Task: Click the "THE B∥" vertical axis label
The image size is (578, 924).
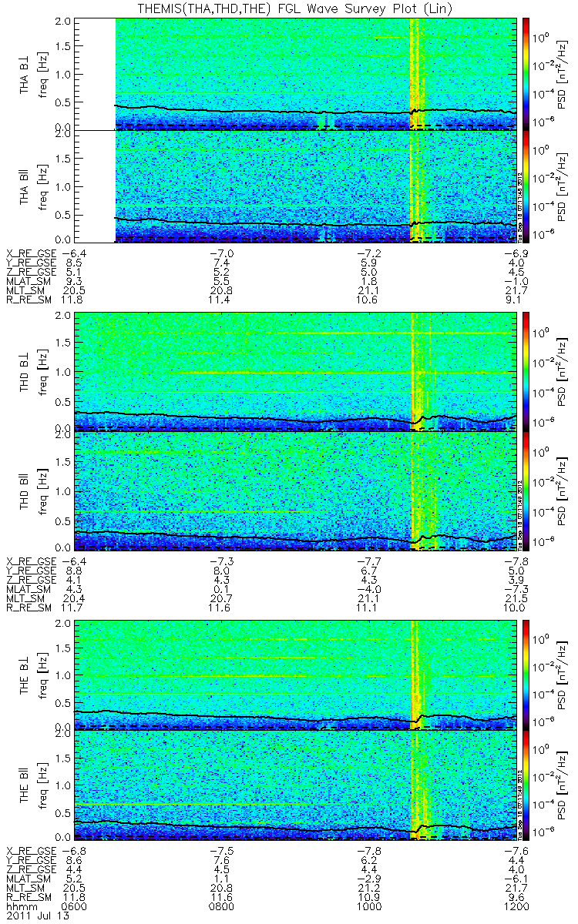Action: (x=26, y=786)
